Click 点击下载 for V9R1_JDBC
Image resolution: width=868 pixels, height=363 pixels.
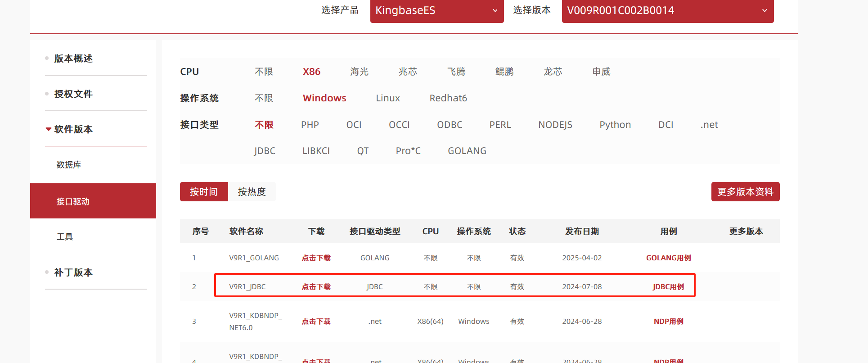pyautogui.click(x=316, y=287)
